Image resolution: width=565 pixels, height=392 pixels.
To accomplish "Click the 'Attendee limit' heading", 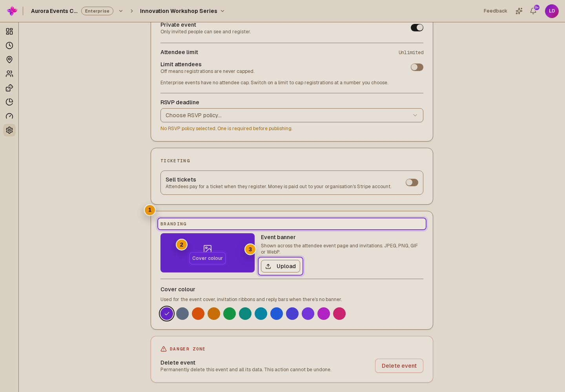I will click(179, 52).
